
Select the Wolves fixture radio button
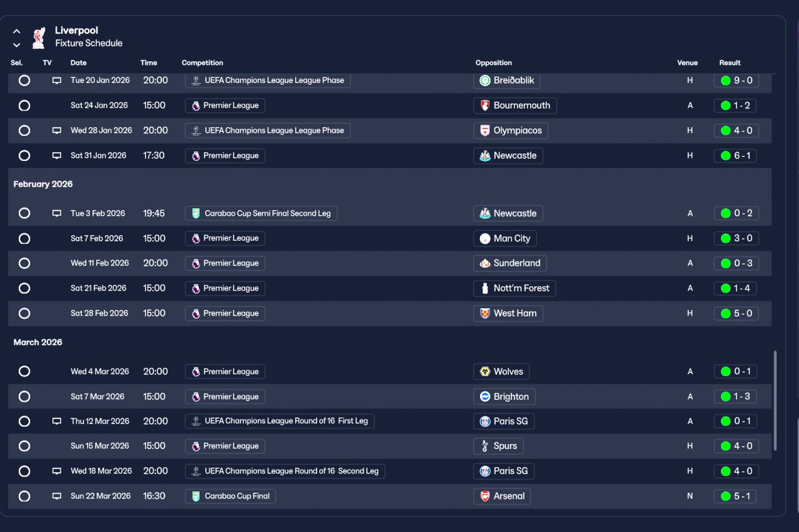point(24,372)
